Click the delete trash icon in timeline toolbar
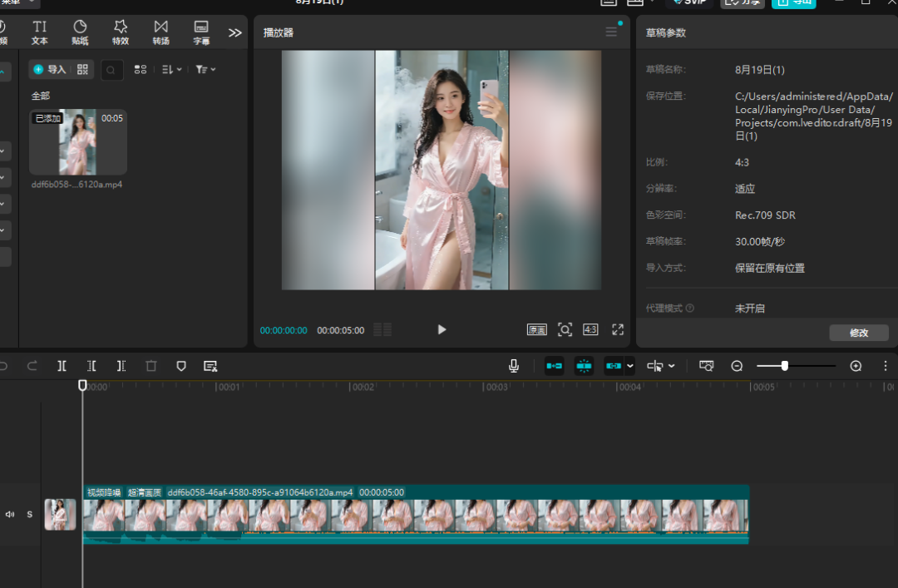 pyautogui.click(x=150, y=366)
